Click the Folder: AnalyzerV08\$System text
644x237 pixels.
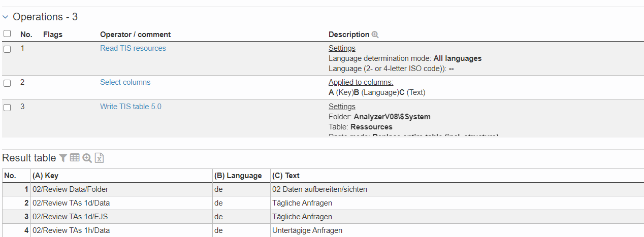click(x=379, y=117)
